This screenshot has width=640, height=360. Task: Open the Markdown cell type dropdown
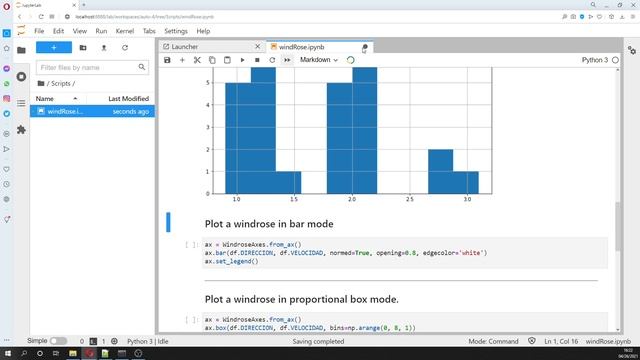coord(319,60)
